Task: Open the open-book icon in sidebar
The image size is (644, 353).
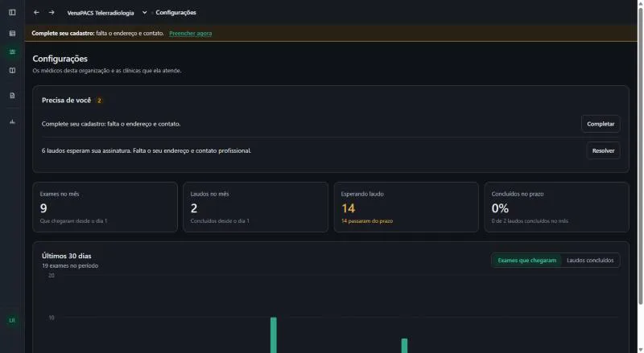Action: (12, 71)
